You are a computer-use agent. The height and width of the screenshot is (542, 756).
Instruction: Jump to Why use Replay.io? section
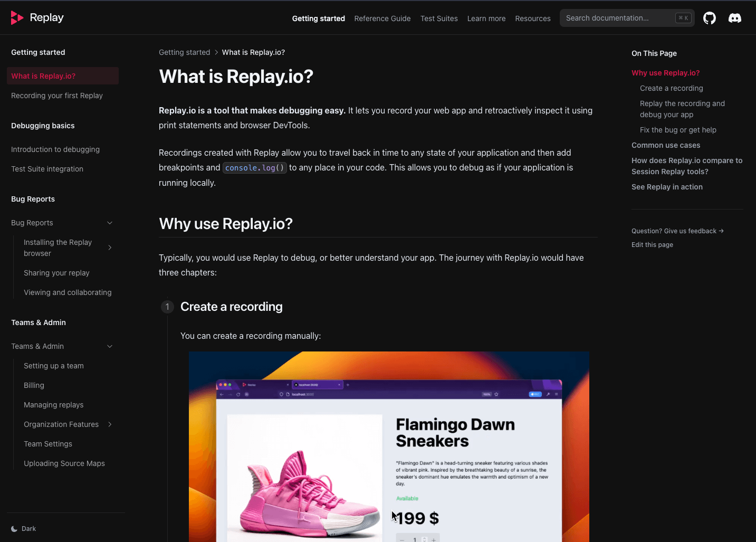pos(665,73)
